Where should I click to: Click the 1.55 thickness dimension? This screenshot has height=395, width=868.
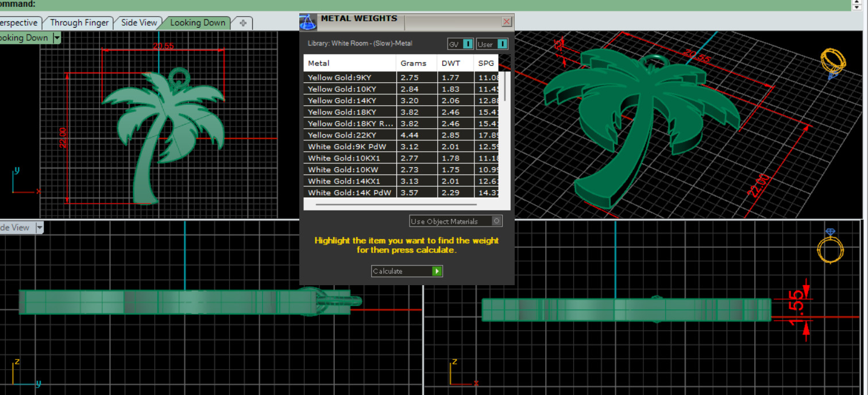[x=796, y=308]
